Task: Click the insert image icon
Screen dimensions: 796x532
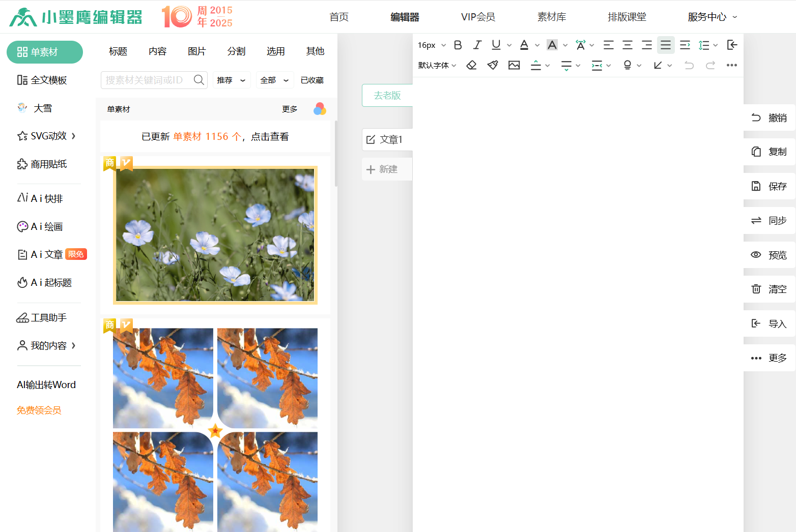Action: [514, 65]
